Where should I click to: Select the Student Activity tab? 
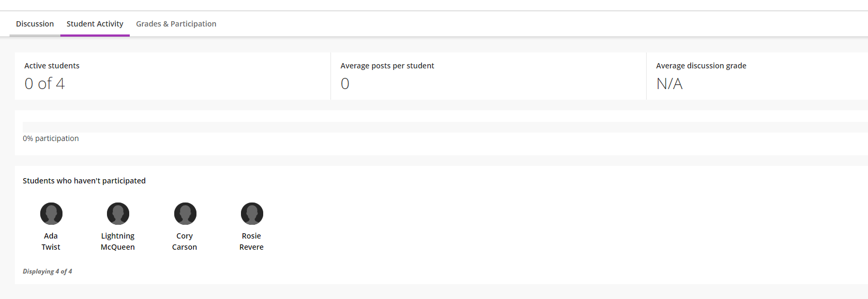tap(95, 24)
